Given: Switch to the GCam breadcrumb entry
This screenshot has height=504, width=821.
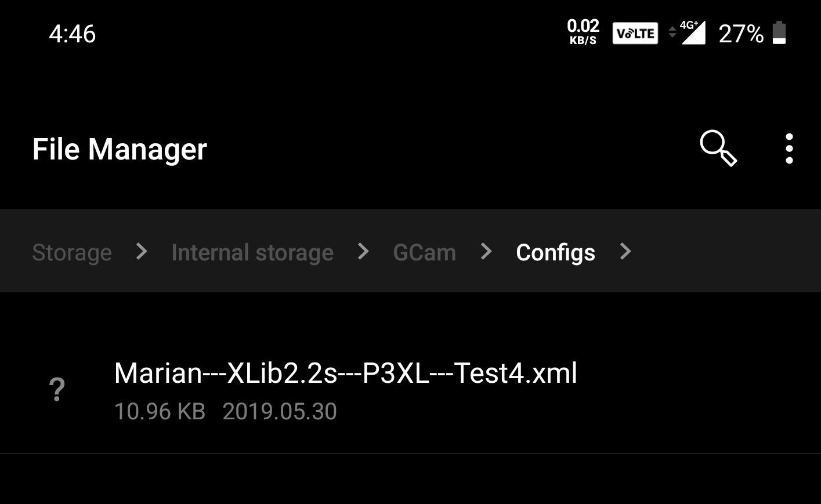Looking at the screenshot, I should pos(424,252).
